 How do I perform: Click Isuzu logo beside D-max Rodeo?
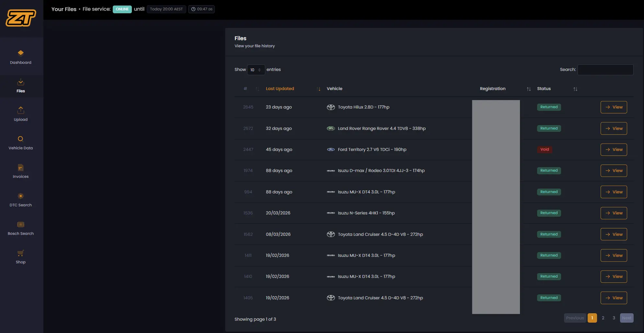pos(331,171)
